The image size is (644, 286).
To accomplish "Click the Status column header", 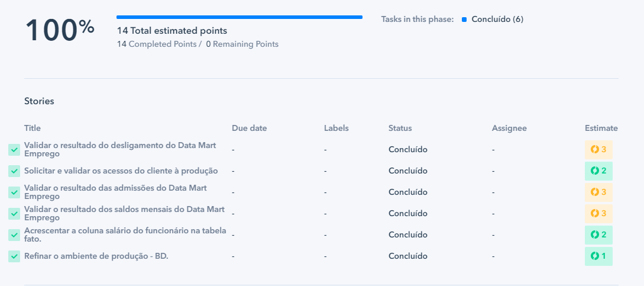I will 400,128.
